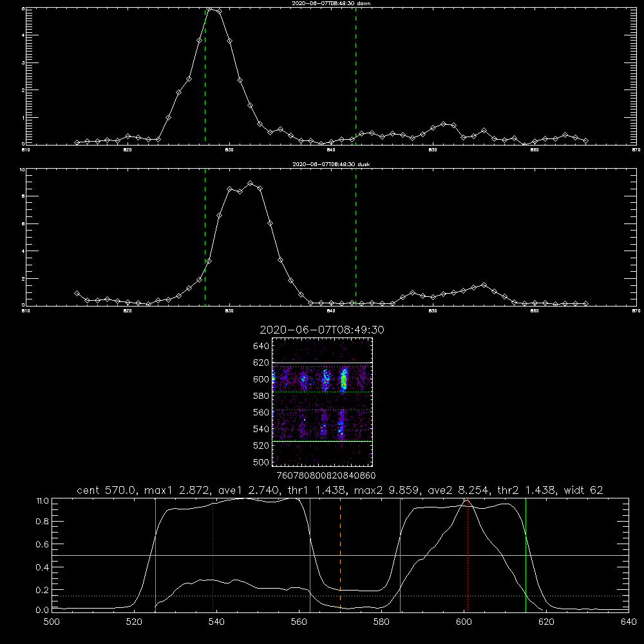
Task: Click 'cent 570.0' in the bottom plot header
Action: 107,490
